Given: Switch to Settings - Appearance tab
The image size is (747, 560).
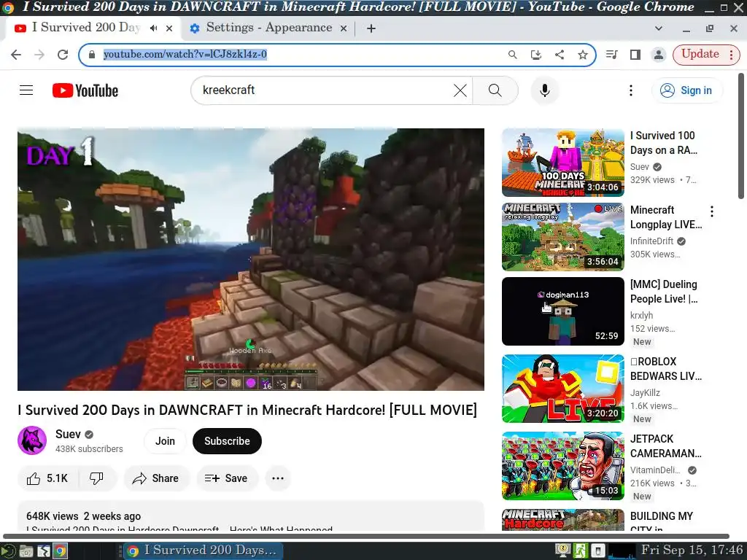Looking at the screenshot, I should (268, 28).
